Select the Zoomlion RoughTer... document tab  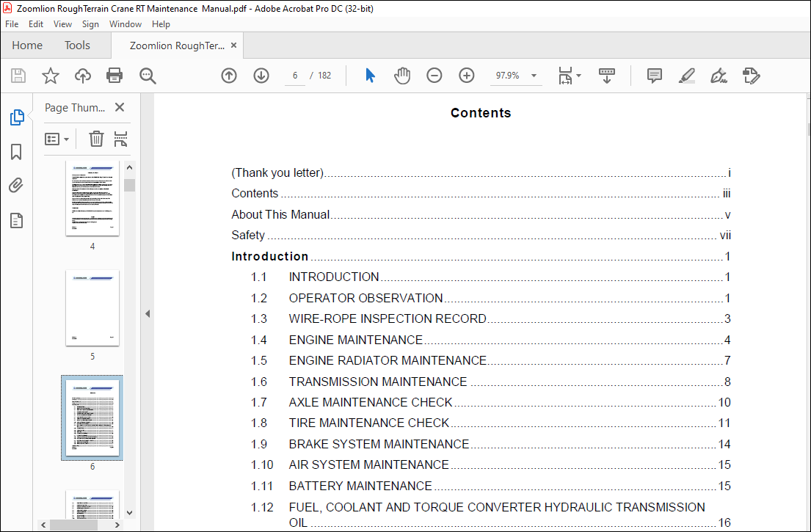[177, 45]
